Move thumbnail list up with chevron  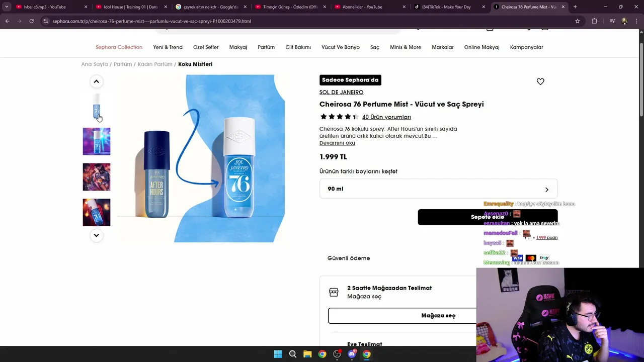[x=96, y=81]
